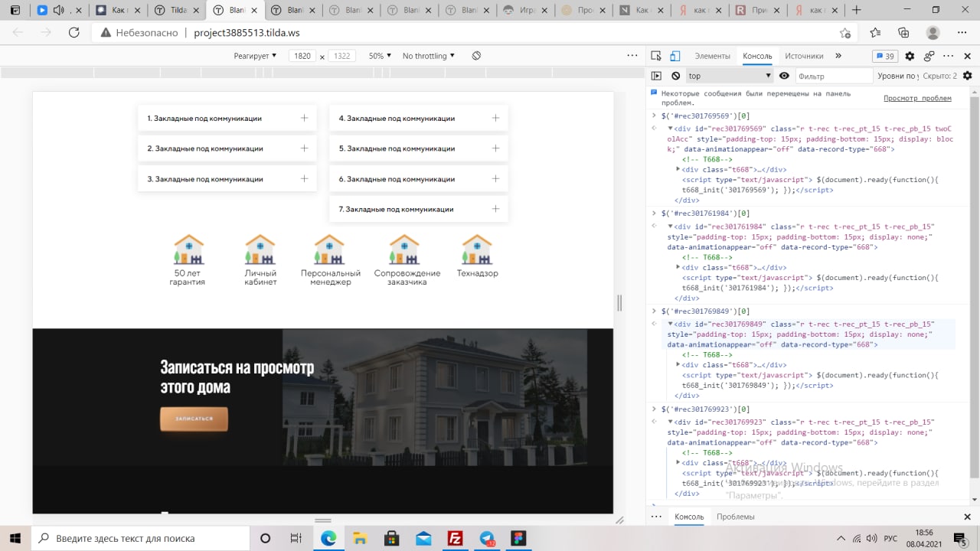
Task: Clear the console with the ban icon
Action: (x=676, y=76)
